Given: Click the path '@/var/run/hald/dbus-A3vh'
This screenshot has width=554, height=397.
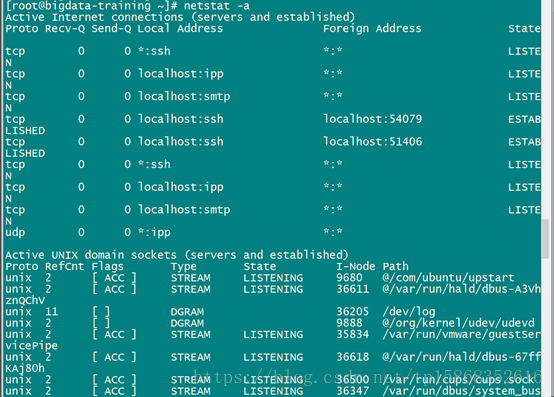Looking at the screenshot, I should point(461,289).
